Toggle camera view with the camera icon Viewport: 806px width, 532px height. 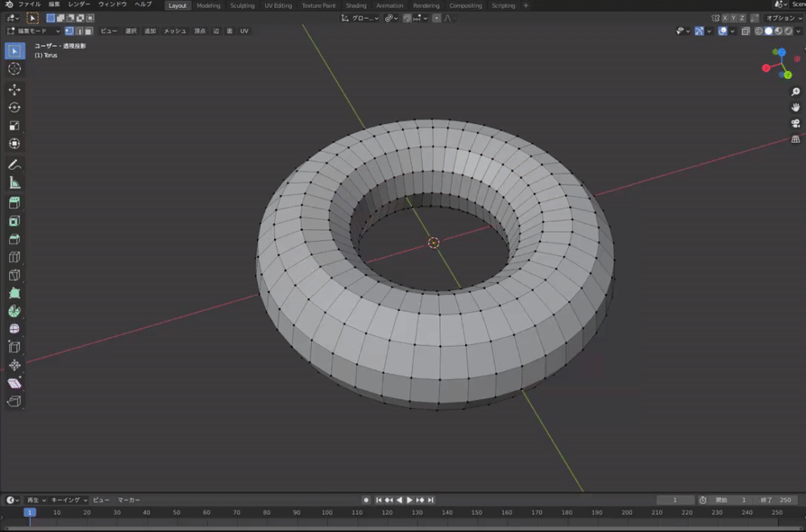click(x=796, y=123)
